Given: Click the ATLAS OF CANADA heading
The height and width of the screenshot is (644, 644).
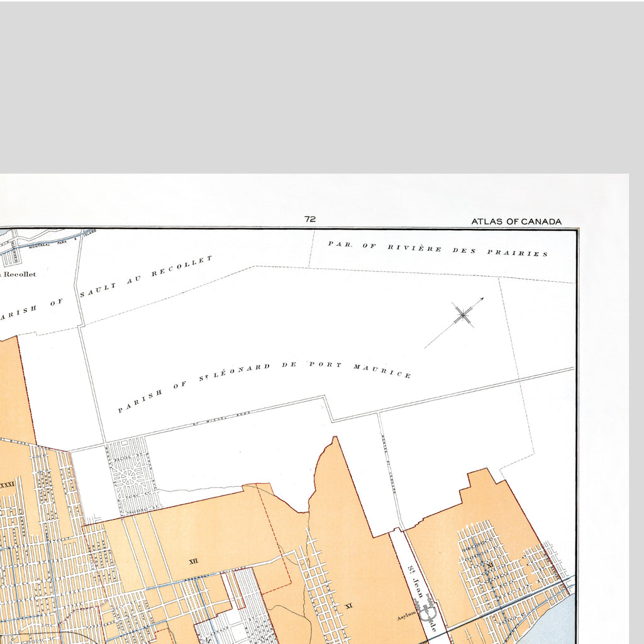Looking at the screenshot, I should (516, 221).
